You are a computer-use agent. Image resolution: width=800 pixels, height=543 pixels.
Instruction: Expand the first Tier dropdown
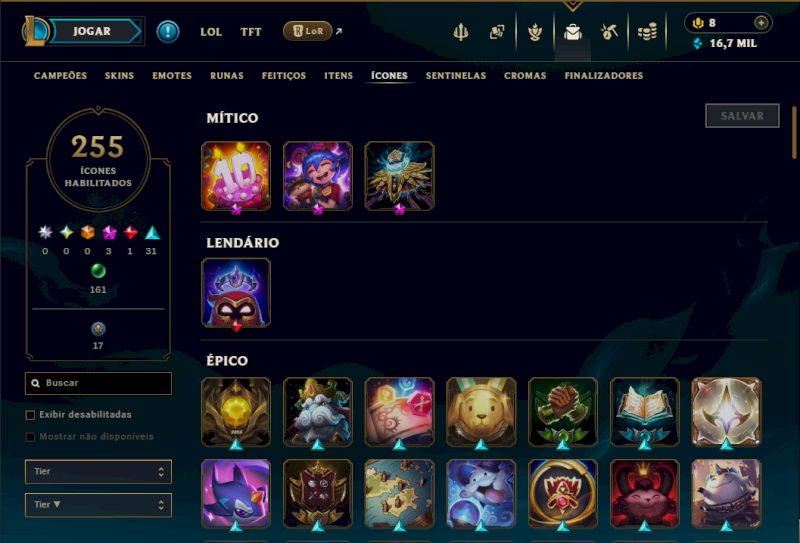(x=98, y=472)
